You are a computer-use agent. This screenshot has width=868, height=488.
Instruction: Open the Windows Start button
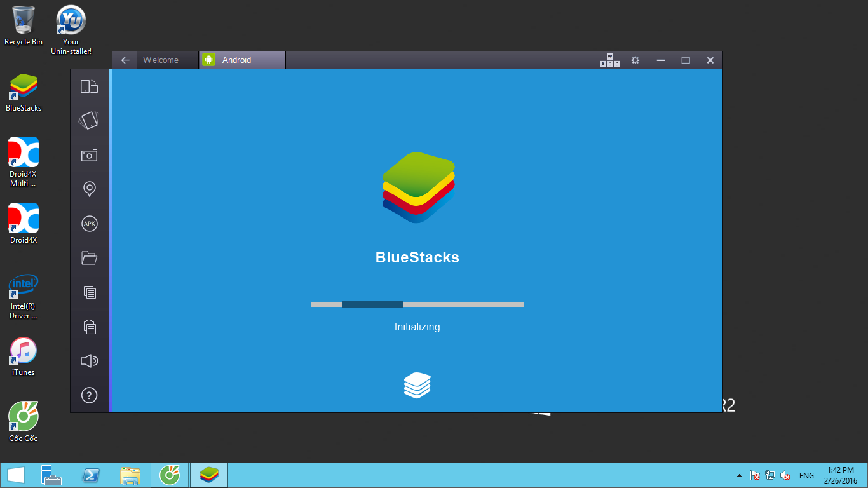[x=15, y=475]
